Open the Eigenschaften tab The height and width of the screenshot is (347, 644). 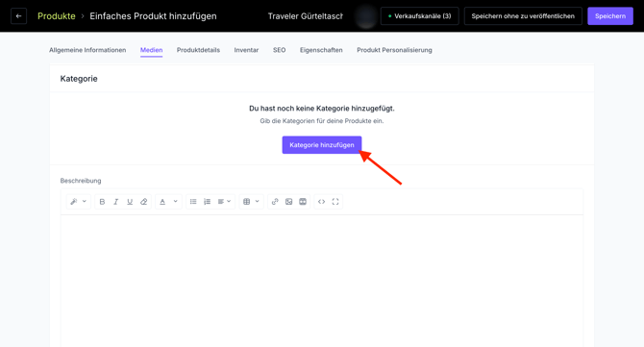(321, 50)
